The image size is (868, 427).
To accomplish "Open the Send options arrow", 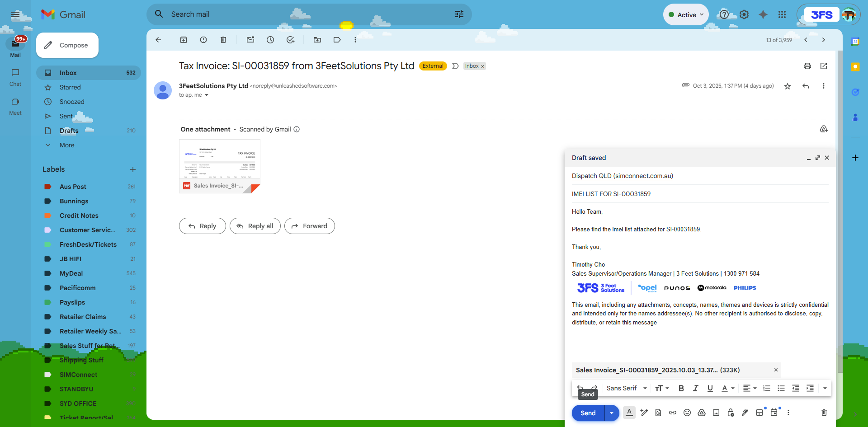I will point(612,413).
